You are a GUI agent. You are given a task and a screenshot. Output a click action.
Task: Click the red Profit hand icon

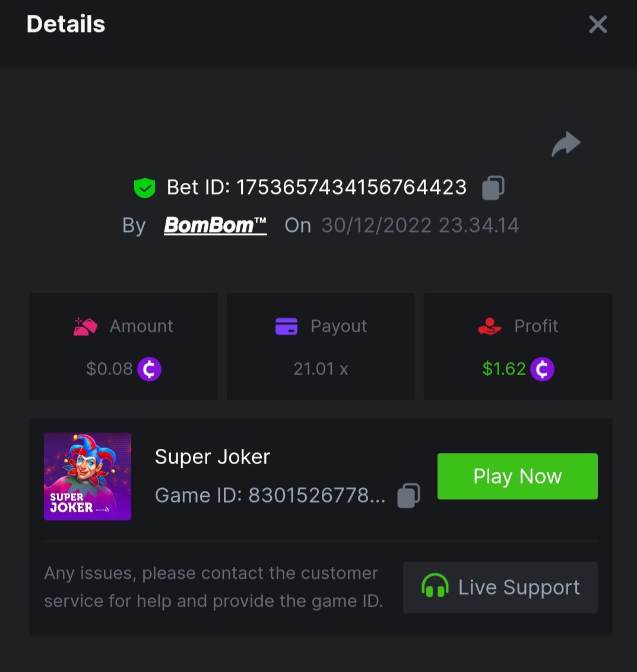(490, 327)
